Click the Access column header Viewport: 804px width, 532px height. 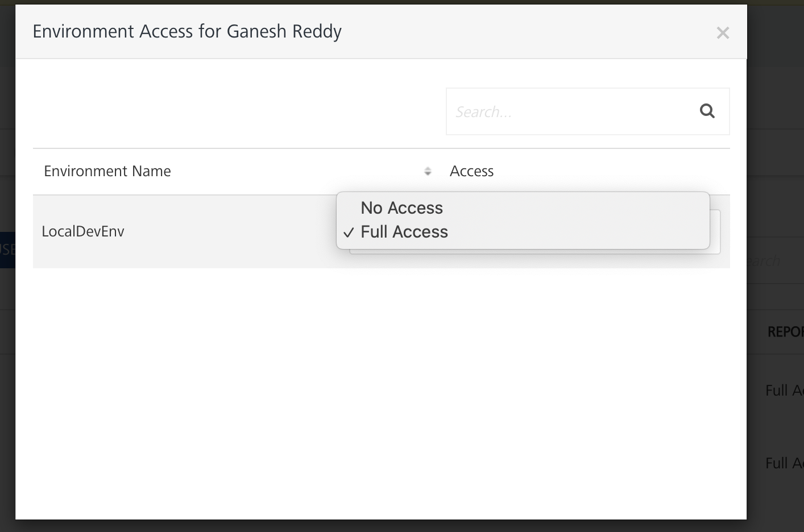471,171
